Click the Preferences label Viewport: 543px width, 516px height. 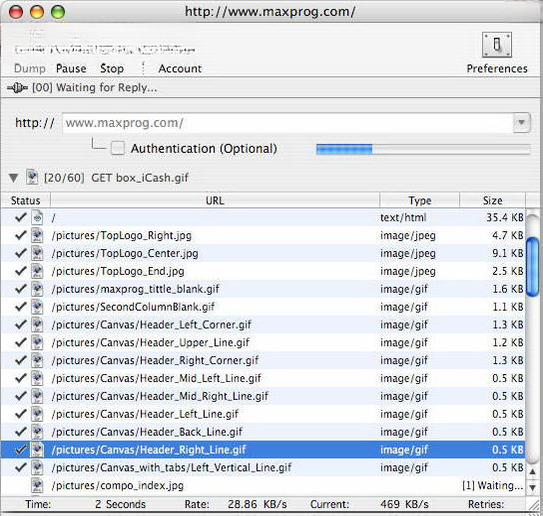[497, 68]
